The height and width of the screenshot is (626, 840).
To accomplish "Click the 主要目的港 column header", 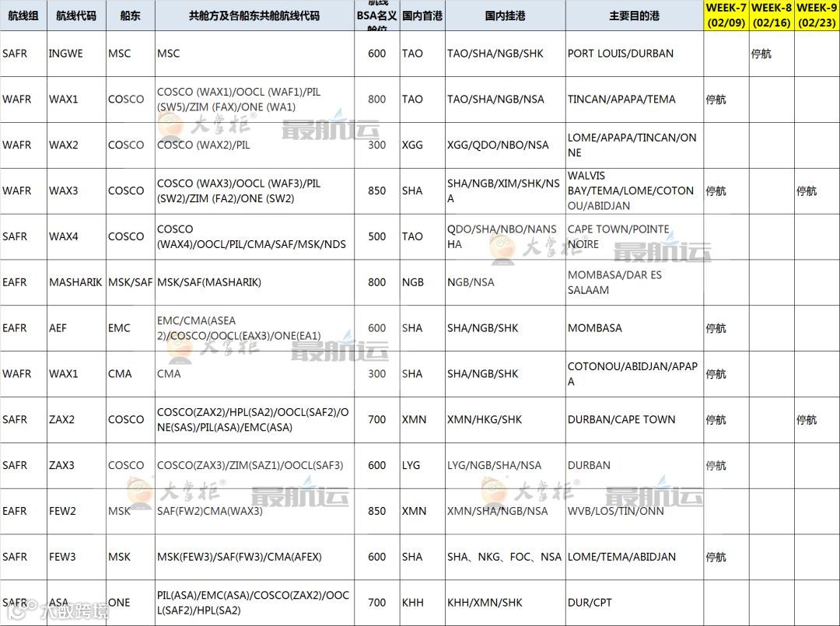I will click(635, 16).
